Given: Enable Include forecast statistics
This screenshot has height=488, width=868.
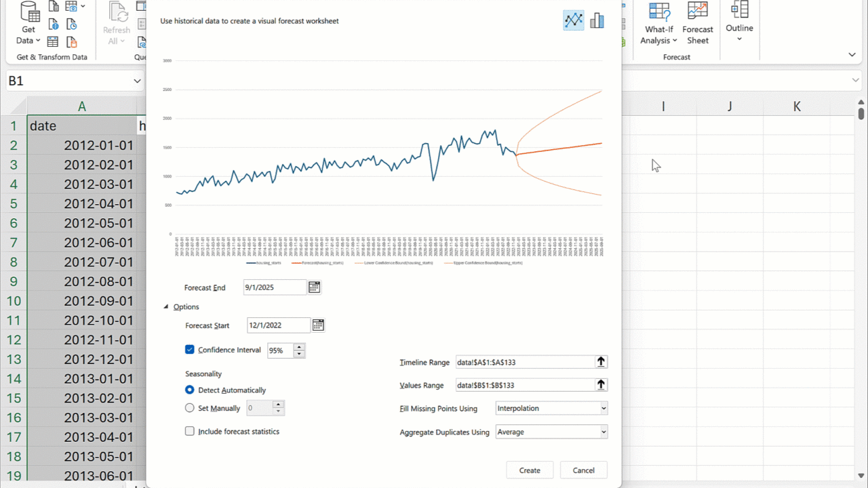Looking at the screenshot, I should pos(190,431).
